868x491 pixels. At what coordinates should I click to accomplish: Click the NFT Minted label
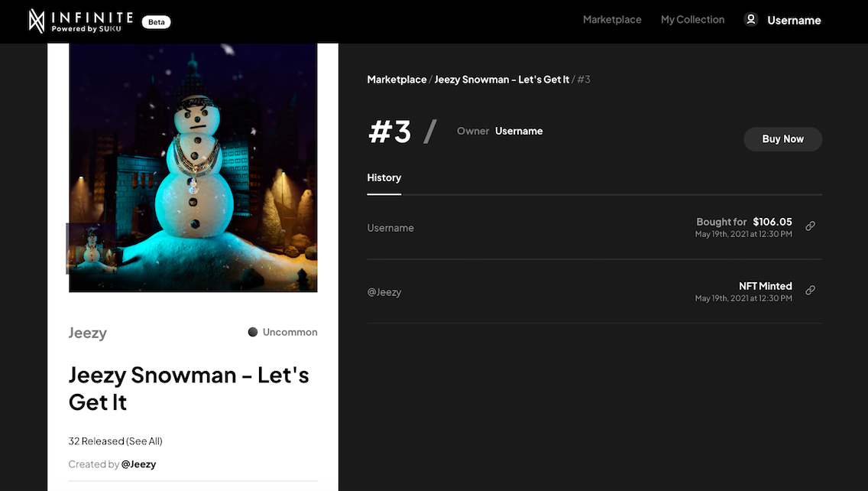pyautogui.click(x=765, y=286)
